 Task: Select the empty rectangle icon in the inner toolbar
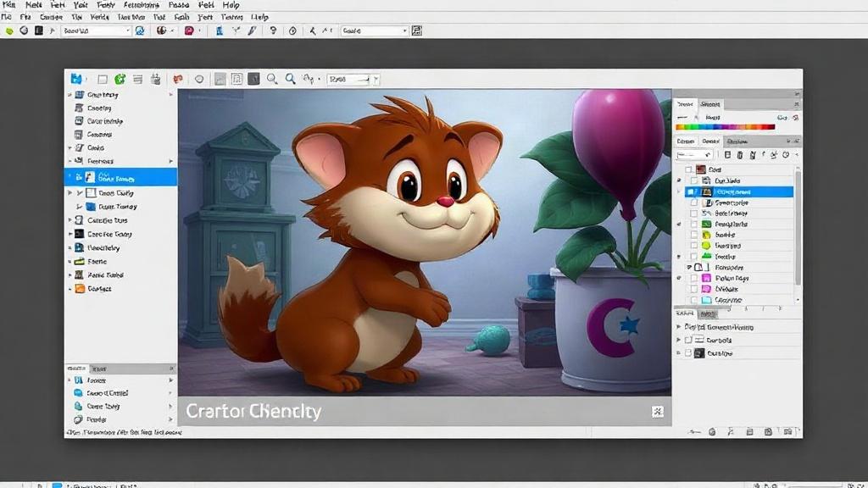click(103, 79)
